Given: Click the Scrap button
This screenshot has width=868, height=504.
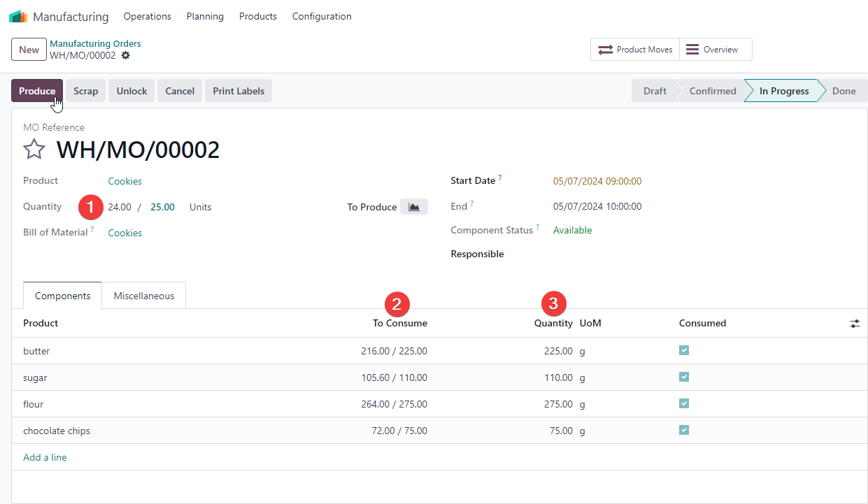Looking at the screenshot, I should tap(86, 91).
